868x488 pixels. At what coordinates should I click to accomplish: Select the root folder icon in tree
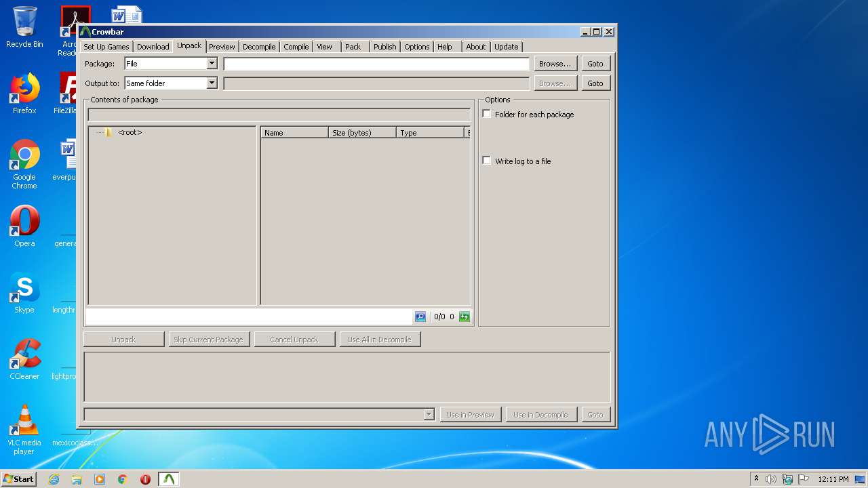[108, 132]
